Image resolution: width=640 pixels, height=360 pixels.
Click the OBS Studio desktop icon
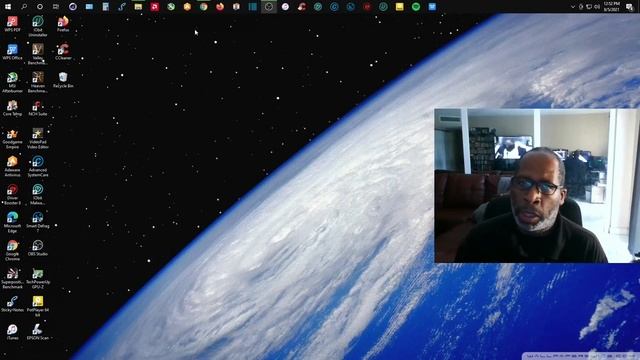38,248
